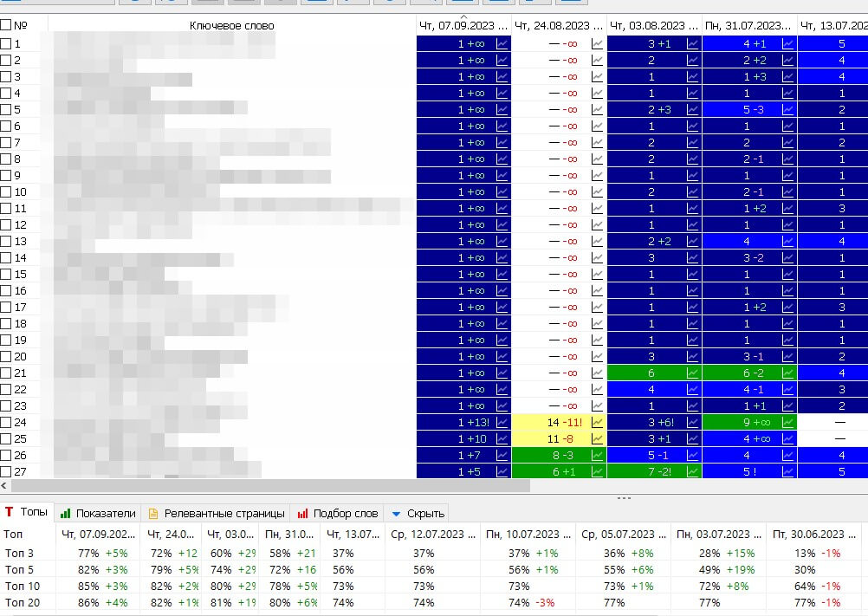
Task: Open chart icon in row 27 green 6 +1 cell
Action: click(598, 471)
